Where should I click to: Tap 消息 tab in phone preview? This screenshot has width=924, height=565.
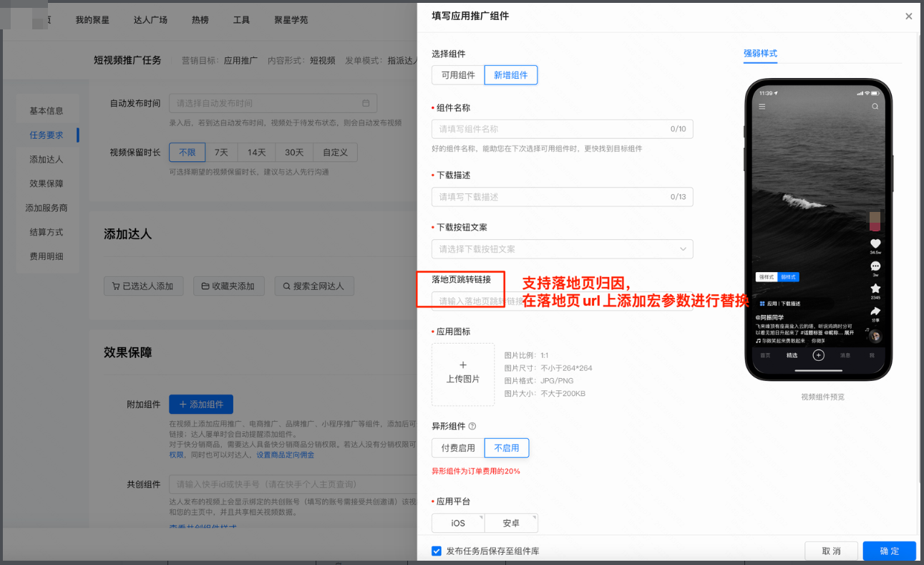pos(845,356)
